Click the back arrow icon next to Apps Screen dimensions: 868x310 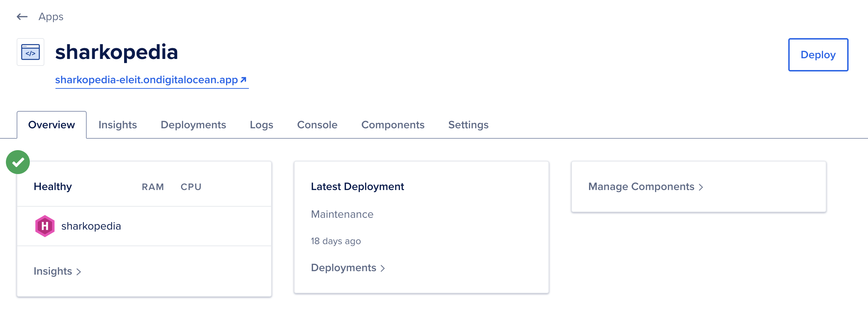[x=22, y=17]
